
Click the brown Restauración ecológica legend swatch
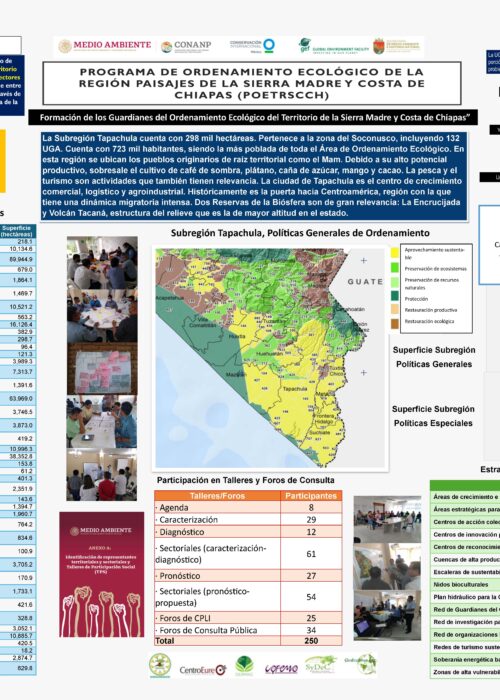click(395, 323)
